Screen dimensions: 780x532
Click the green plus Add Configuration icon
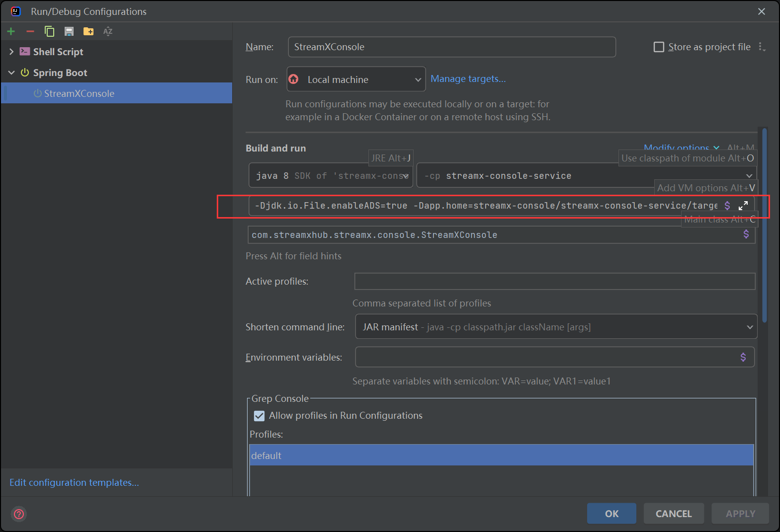[11, 31]
